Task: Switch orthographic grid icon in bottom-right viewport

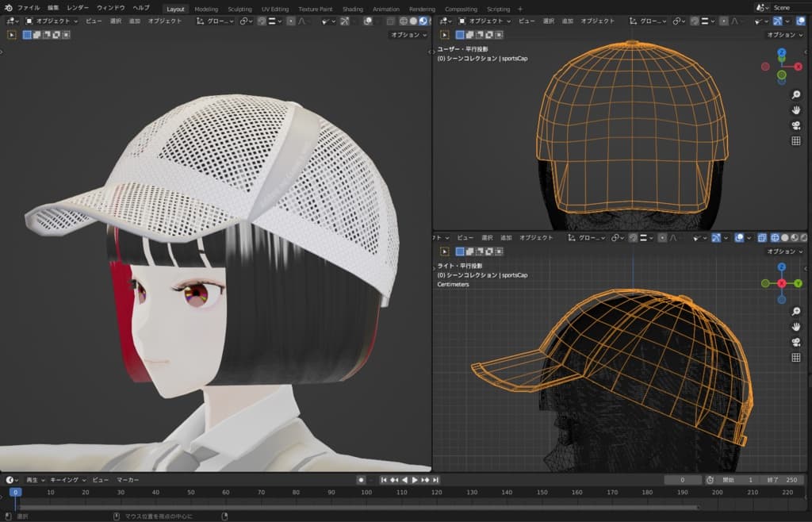Action: pyautogui.click(x=795, y=358)
